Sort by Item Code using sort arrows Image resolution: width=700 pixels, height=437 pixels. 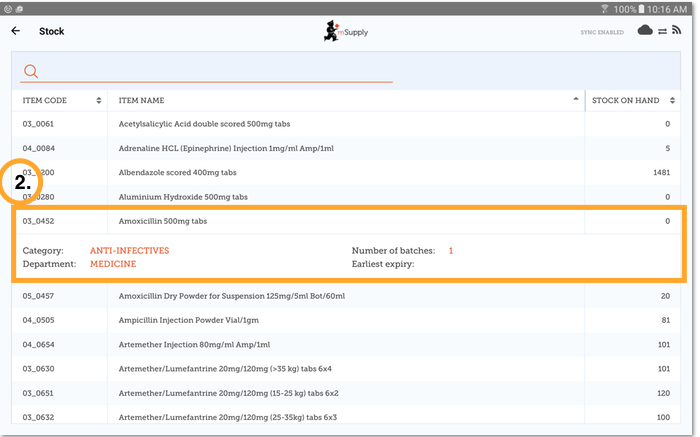(98, 100)
